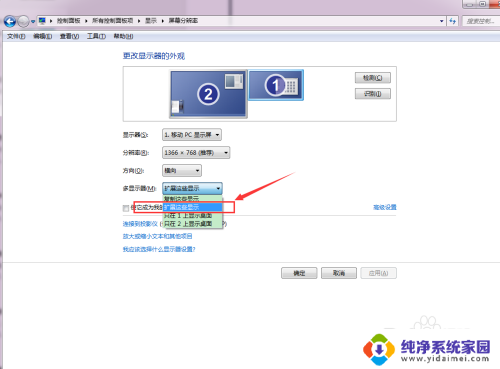Click the 确定 OK button
Image resolution: width=500 pixels, height=369 pixels.
pyautogui.click(x=299, y=273)
